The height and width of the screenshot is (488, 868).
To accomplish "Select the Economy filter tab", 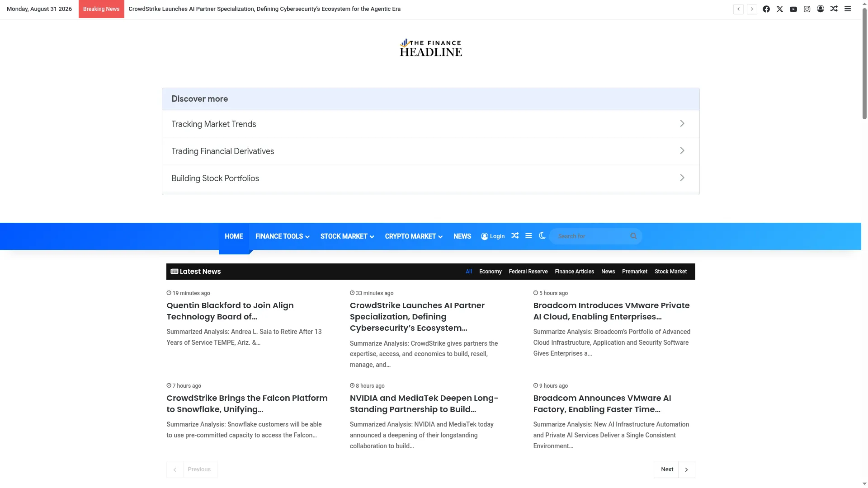I will (490, 272).
